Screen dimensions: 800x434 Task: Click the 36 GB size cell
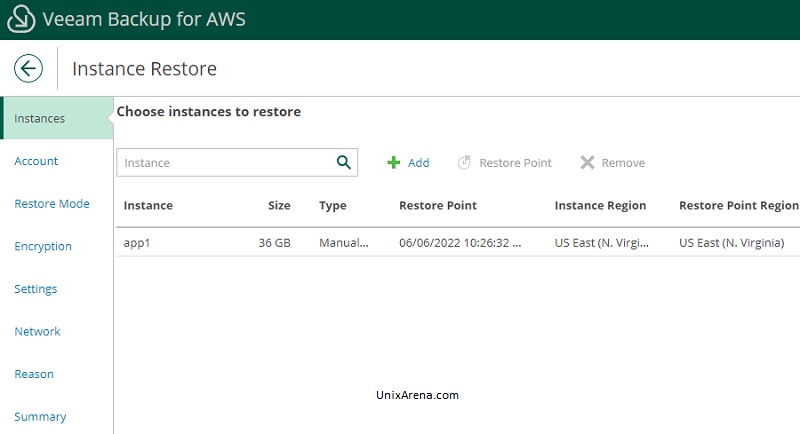point(274,243)
